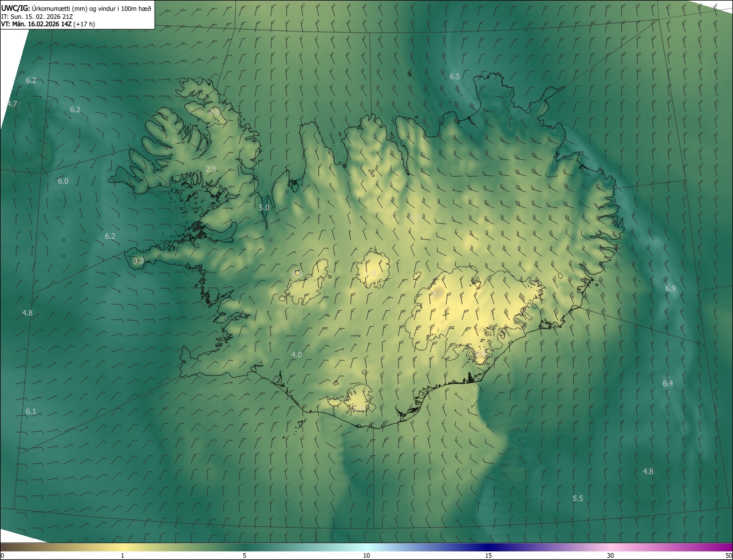Click the 10 tick on the color scale
733x560 pixels.
[x=366, y=555]
